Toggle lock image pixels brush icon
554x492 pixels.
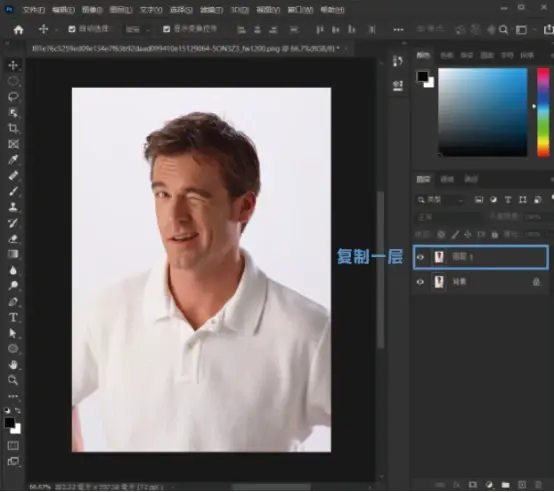click(455, 234)
